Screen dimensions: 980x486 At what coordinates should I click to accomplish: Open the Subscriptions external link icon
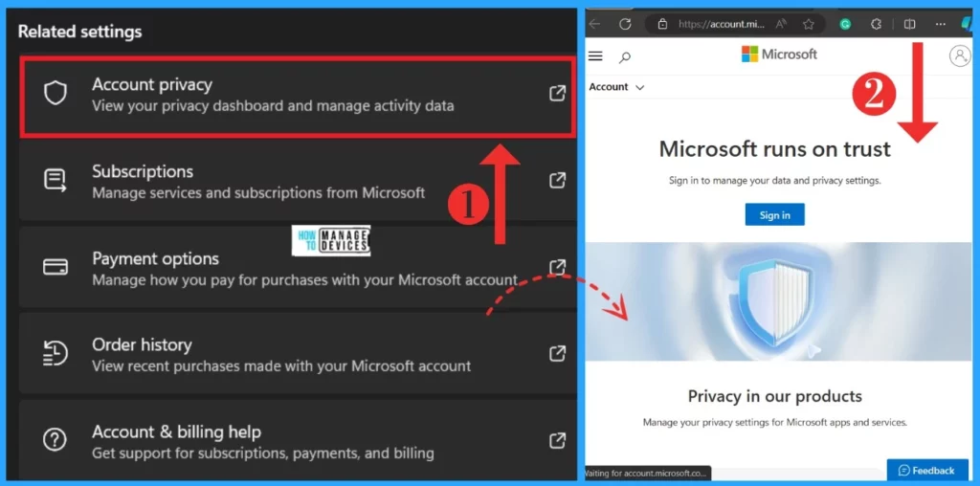tap(557, 181)
